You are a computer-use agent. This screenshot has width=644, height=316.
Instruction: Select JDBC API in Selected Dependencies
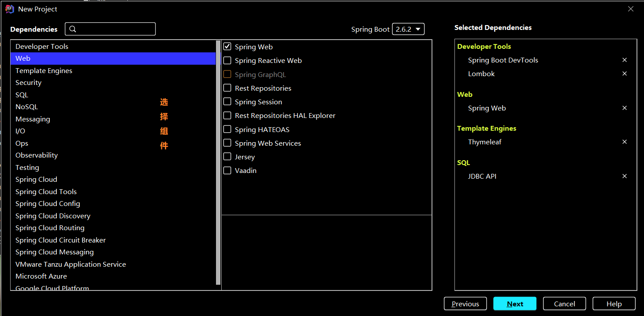[482, 176]
